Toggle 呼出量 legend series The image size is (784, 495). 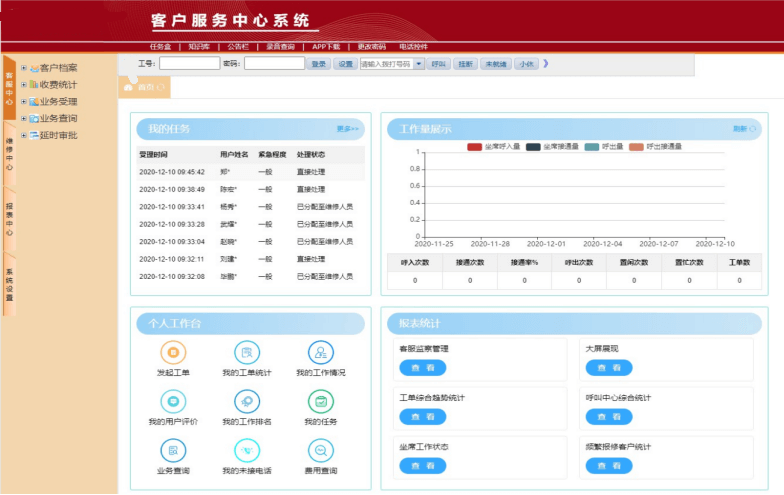coord(592,146)
